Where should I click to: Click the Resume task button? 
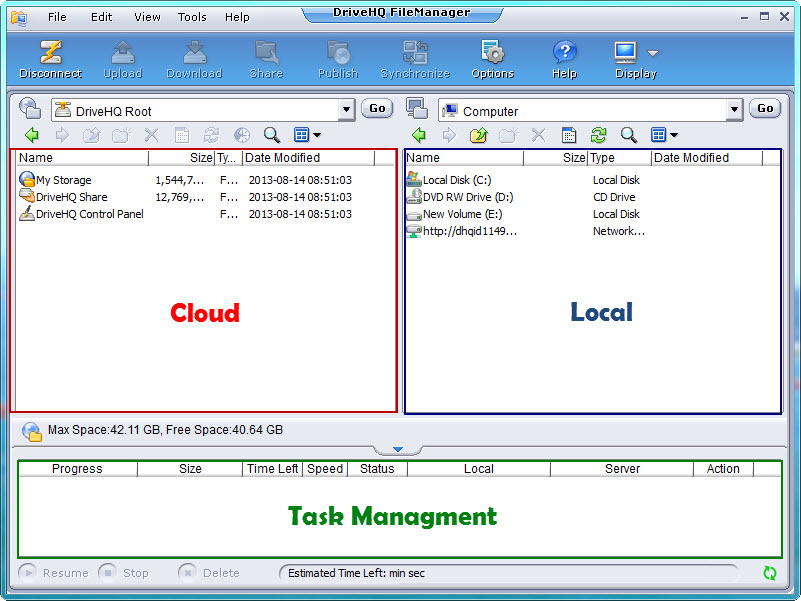click(54, 573)
